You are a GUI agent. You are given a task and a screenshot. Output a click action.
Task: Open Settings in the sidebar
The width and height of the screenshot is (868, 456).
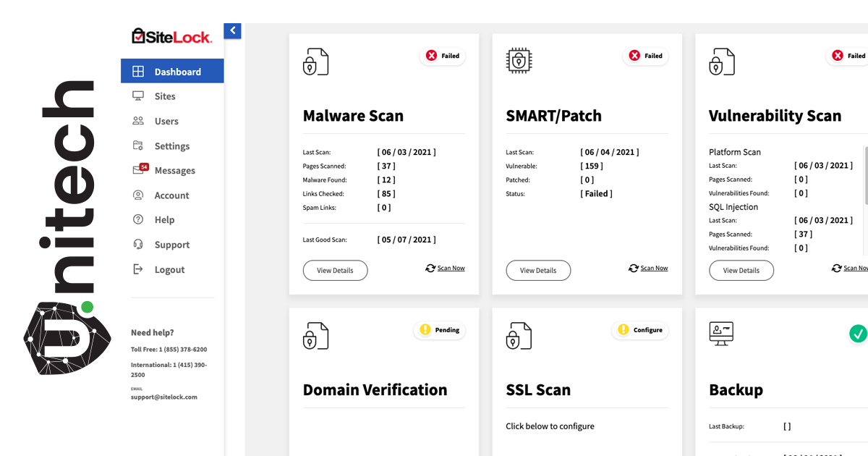[172, 145]
